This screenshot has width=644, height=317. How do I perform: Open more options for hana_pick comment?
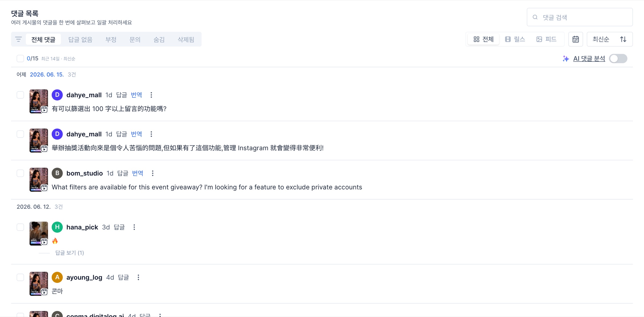134,227
